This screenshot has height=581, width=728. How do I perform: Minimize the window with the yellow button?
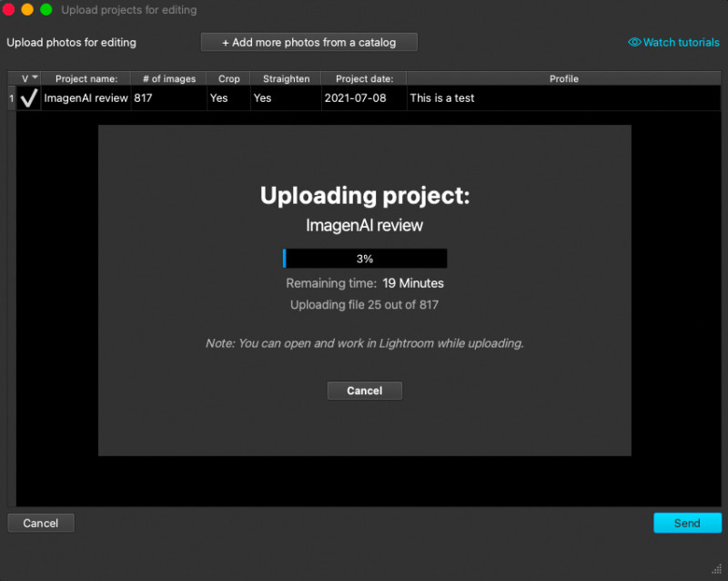27,9
